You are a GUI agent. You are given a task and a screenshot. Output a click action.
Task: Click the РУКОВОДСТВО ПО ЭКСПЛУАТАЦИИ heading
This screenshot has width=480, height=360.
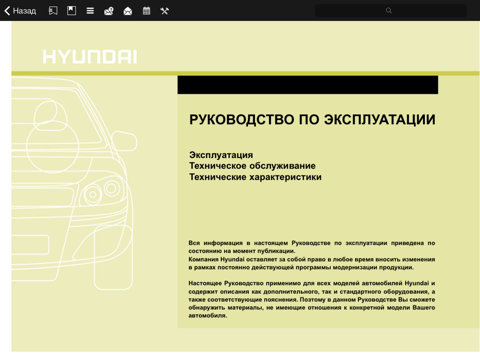312,119
